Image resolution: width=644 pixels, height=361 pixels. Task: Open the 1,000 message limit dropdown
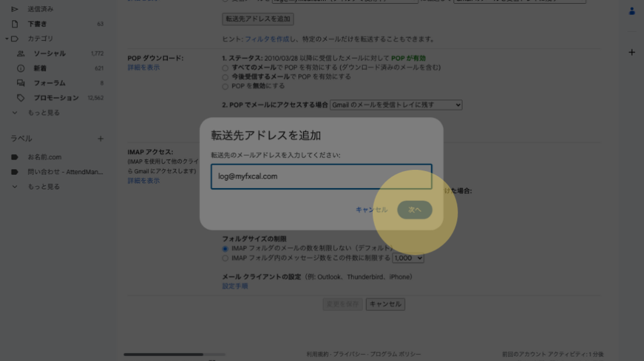(408, 258)
